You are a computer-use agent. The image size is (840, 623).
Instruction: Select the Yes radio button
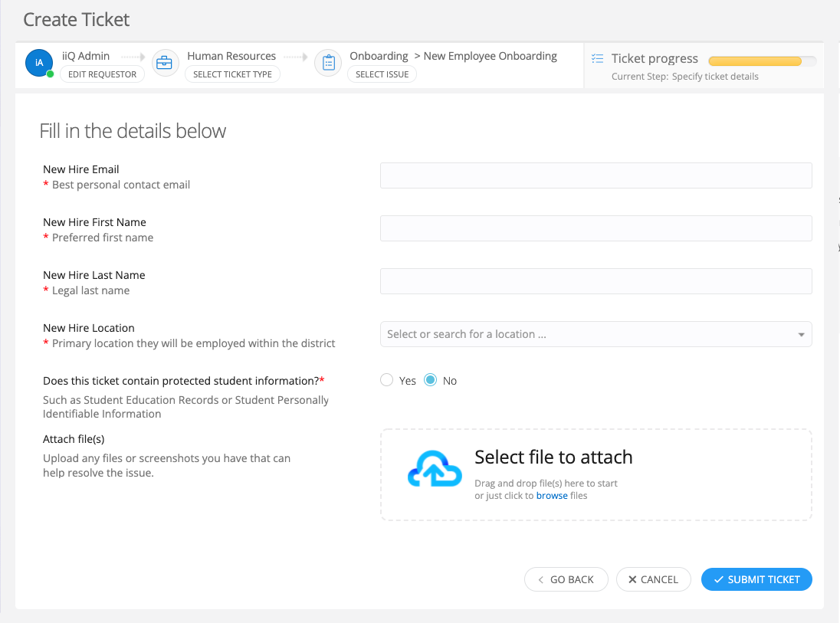click(x=387, y=380)
